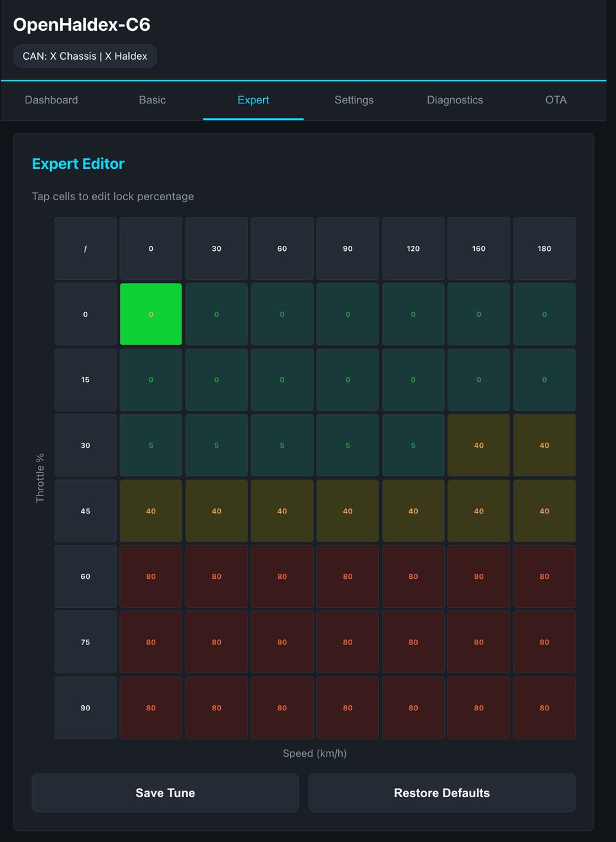616x842 pixels.
Task: Edit the 80 cell at throttle 60, speed 160
Action: click(479, 576)
